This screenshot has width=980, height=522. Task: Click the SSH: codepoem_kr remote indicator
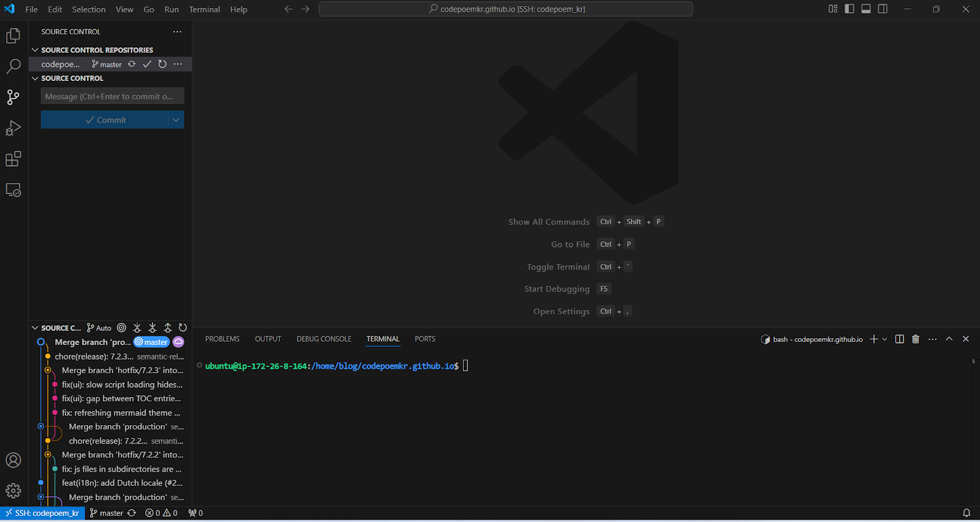tap(42, 513)
